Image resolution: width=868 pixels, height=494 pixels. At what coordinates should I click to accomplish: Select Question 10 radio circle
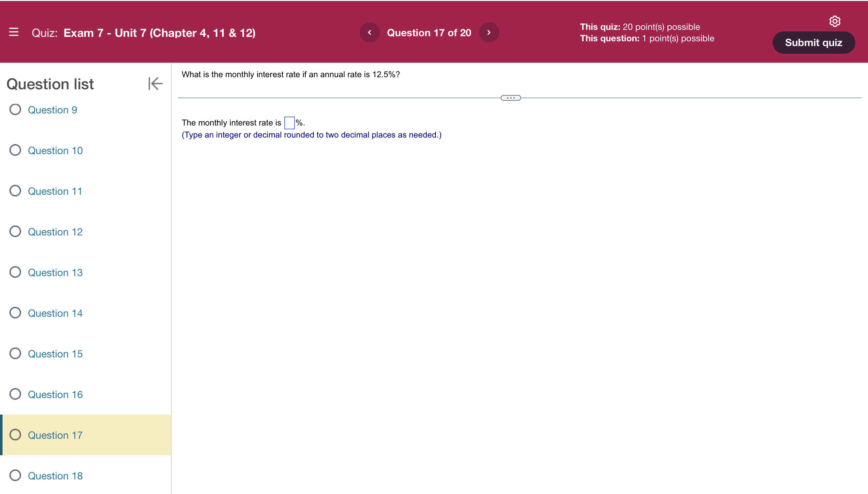(x=15, y=150)
